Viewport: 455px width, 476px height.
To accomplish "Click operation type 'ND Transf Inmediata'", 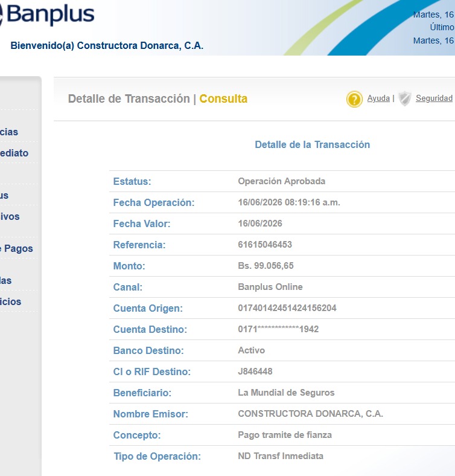I will tap(281, 456).
